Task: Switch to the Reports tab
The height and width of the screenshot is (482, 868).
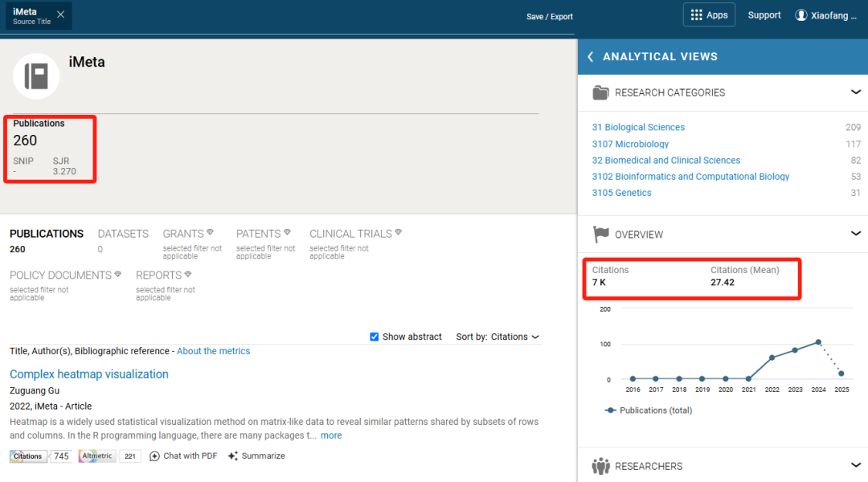Action: [x=159, y=275]
